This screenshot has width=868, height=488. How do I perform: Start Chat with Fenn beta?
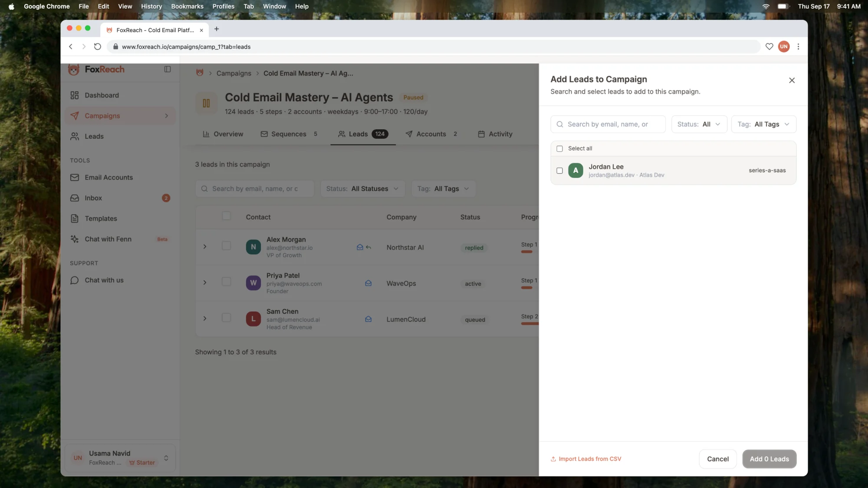(120, 239)
